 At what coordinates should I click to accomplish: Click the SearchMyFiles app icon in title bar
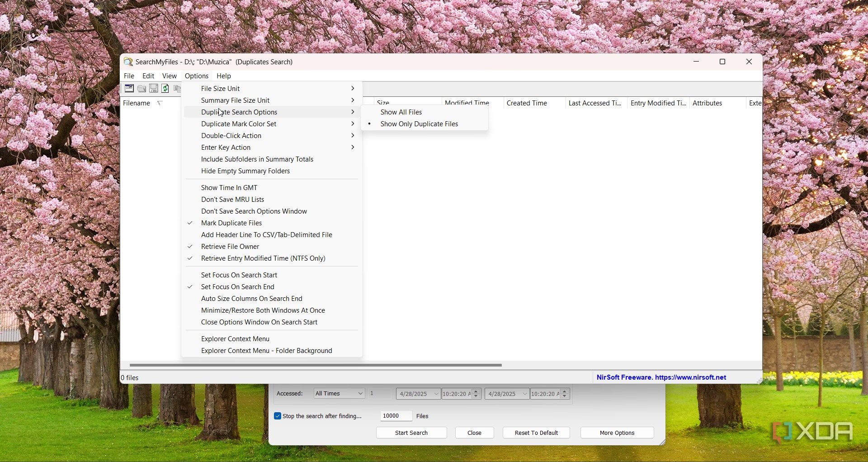click(x=128, y=62)
